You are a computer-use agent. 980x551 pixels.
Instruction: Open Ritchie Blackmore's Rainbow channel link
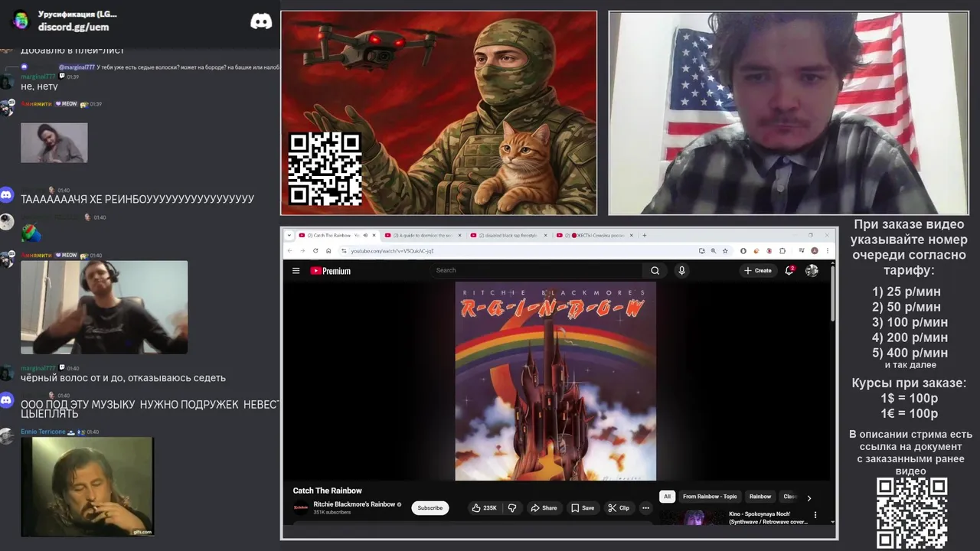coord(354,504)
